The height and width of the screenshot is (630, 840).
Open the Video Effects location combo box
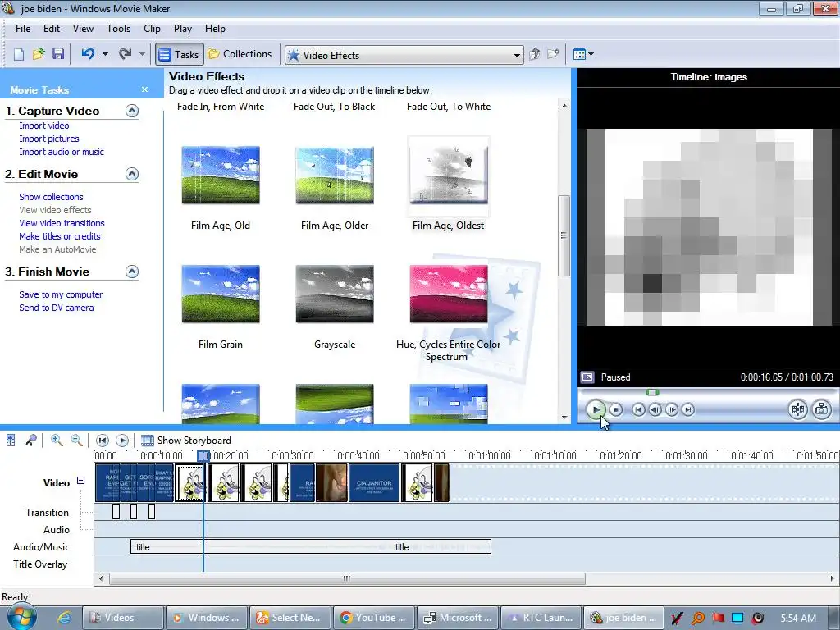(404, 55)
